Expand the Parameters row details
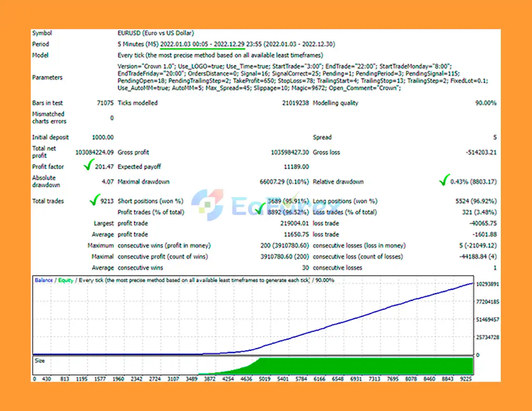Viewport: 532px width, 411px height. [x=47, y=77]
